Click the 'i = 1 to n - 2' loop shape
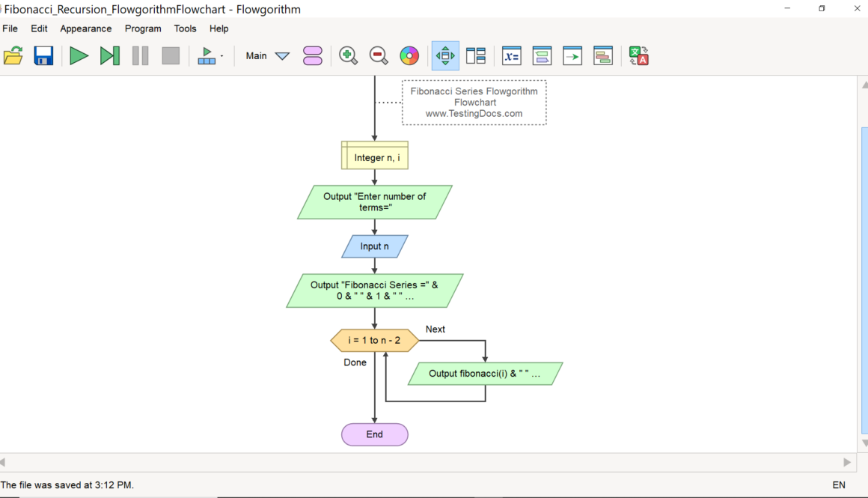This screenshot has height=498, width=868. [374, 341]
